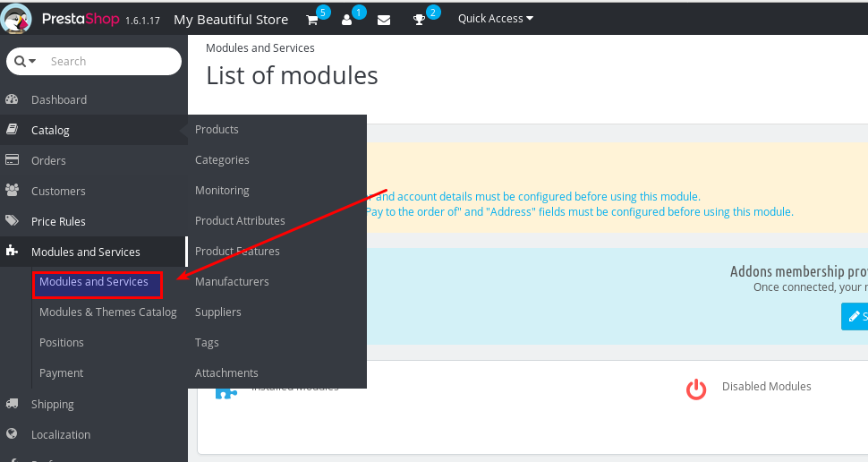
Task: Open the shopping cart orders notification icon
Action: (x=312, y=20)
